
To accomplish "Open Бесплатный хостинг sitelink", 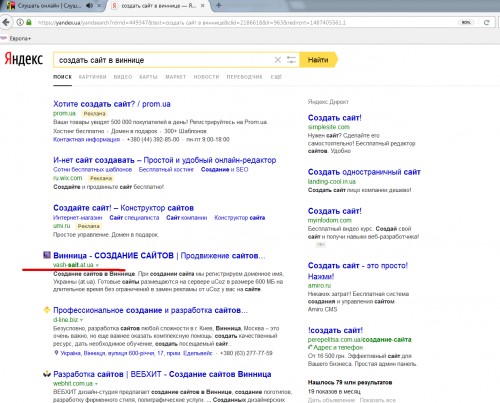I will coord(166,170).
